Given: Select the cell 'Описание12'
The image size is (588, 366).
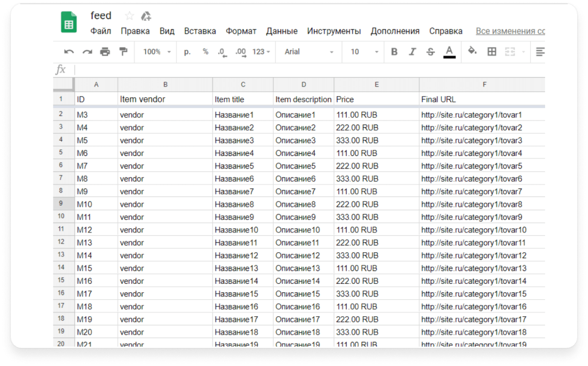Looking at the screenshot, I should [303, 255].
